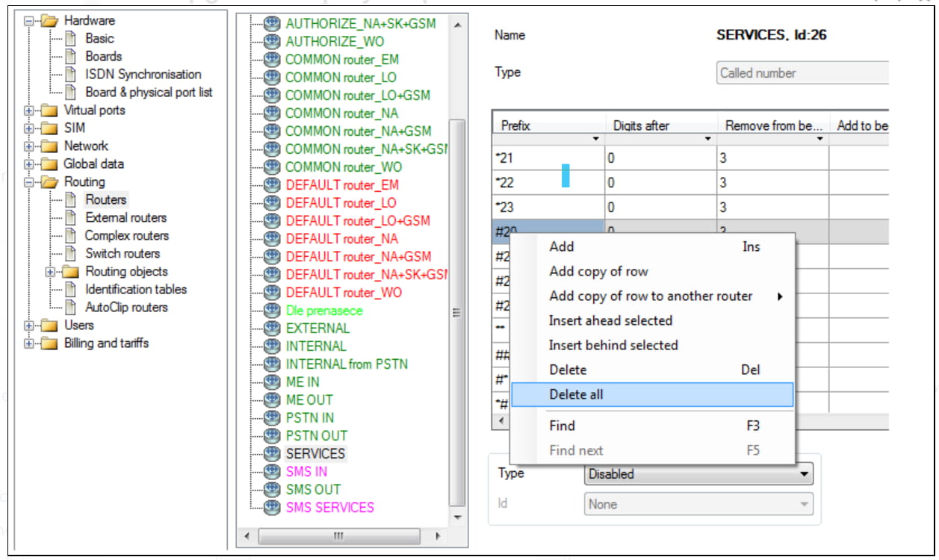Image resolution: width=939 pixels, height=560 pixels.
Task: Click the ME OUT router icon
Action: point(273,400)
